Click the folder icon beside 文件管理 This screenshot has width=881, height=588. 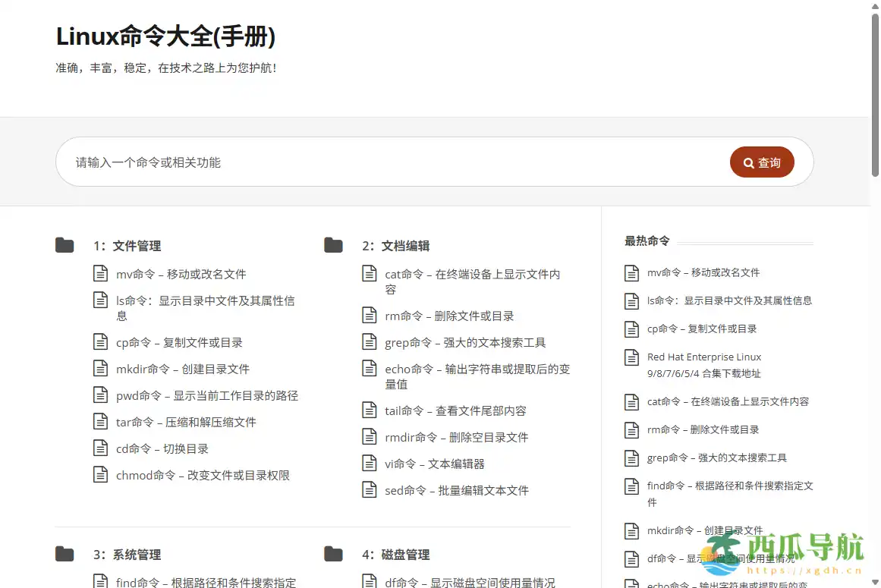[65, 244]
